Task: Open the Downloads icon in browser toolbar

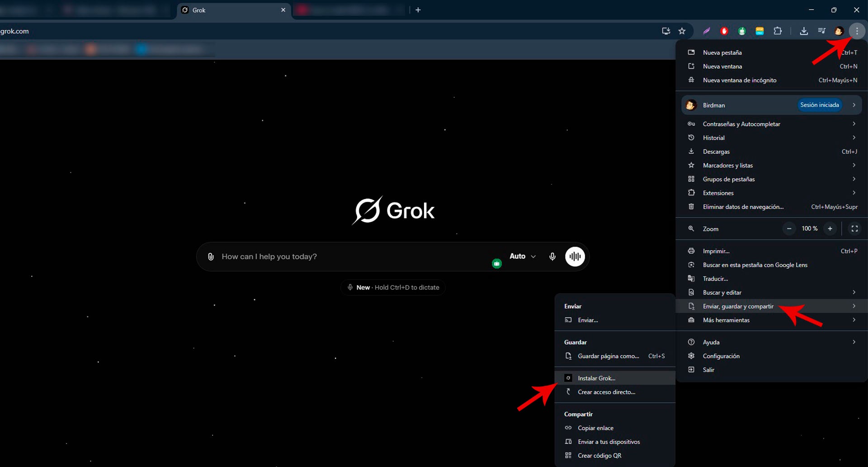Action: click(x=804, y=31)
